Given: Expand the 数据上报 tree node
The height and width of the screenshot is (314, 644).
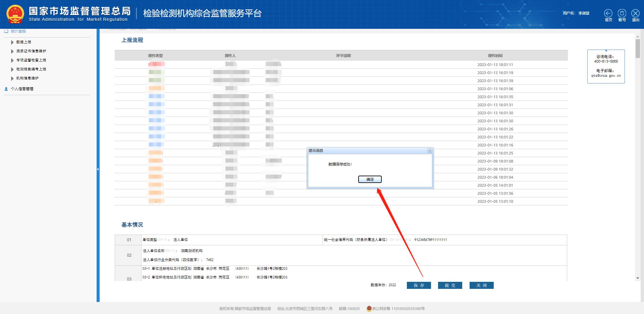Looking at the screenshot, I should pos(12,42).
